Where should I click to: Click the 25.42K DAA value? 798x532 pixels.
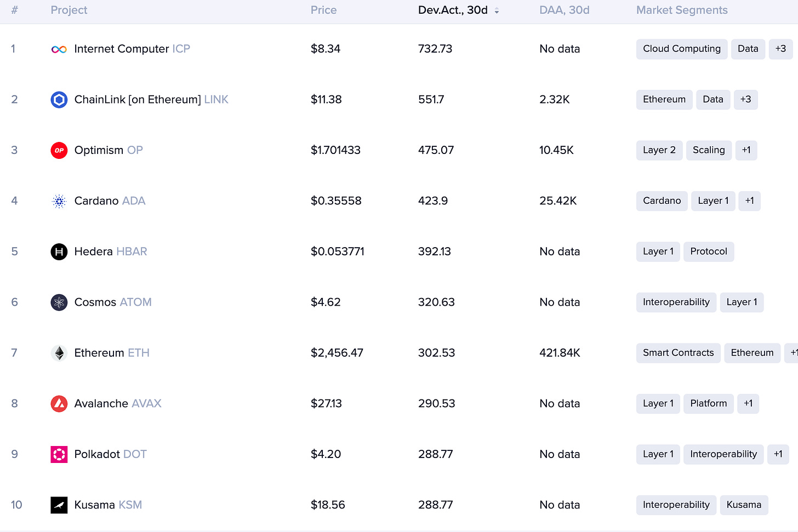[x=558, y=201]
